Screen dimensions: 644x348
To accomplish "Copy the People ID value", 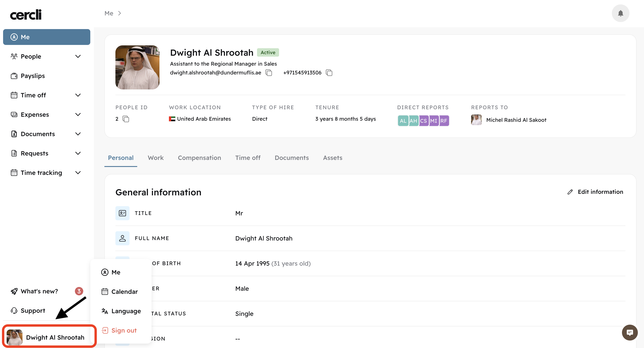I will click(x=126, y=119).
